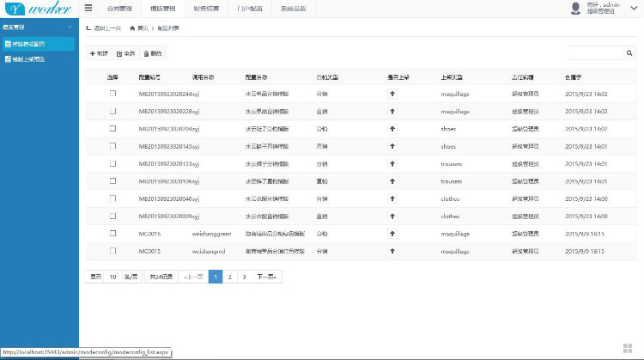Viewport: 644px width, 360px height.
Task: Toggle the hamburger sidebar menu icon
Action: 88,8
